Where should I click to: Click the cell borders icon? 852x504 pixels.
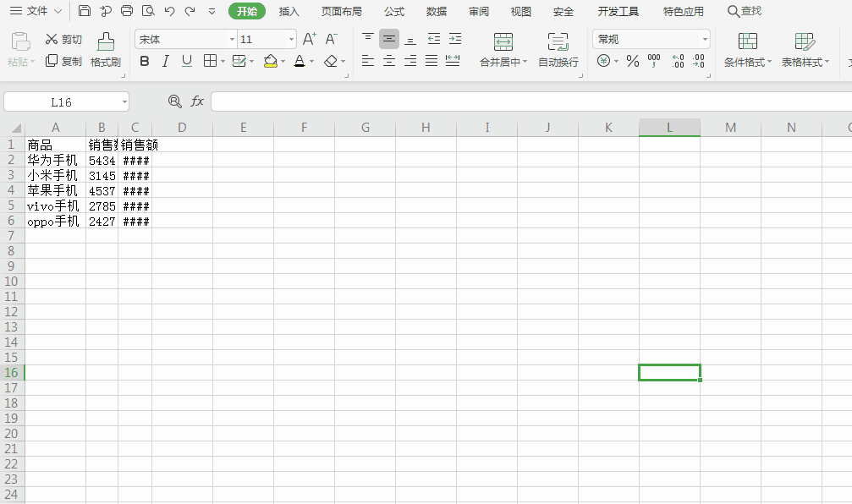click(211, 61)
